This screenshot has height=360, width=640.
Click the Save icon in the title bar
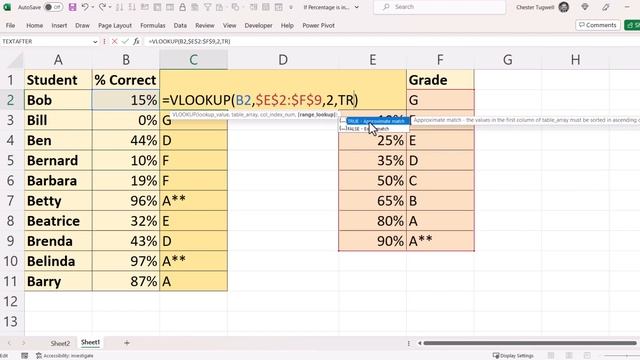[72, 7]
